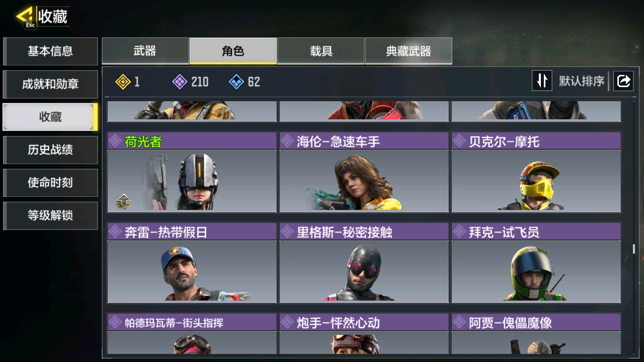Select the 里格斯-秘密接触 character card

(364, 263)
